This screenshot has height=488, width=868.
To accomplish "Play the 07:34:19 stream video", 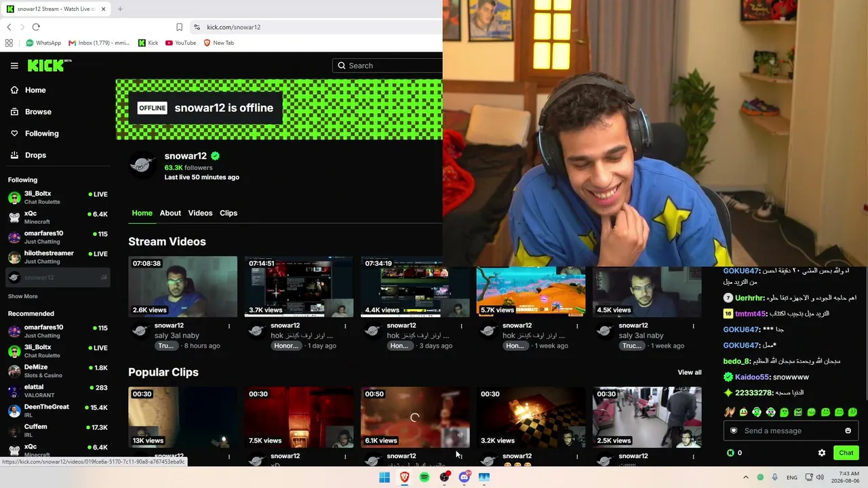I will pos(415,287).
